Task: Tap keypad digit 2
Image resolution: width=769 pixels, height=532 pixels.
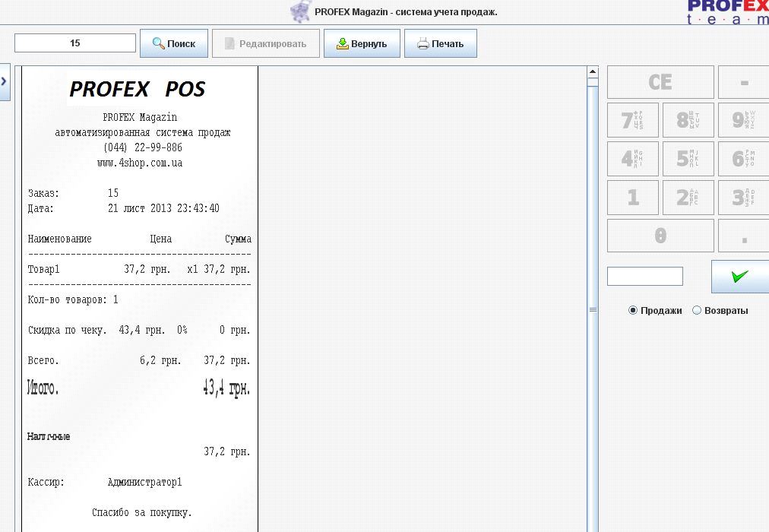Action: [x=688, y=197]
